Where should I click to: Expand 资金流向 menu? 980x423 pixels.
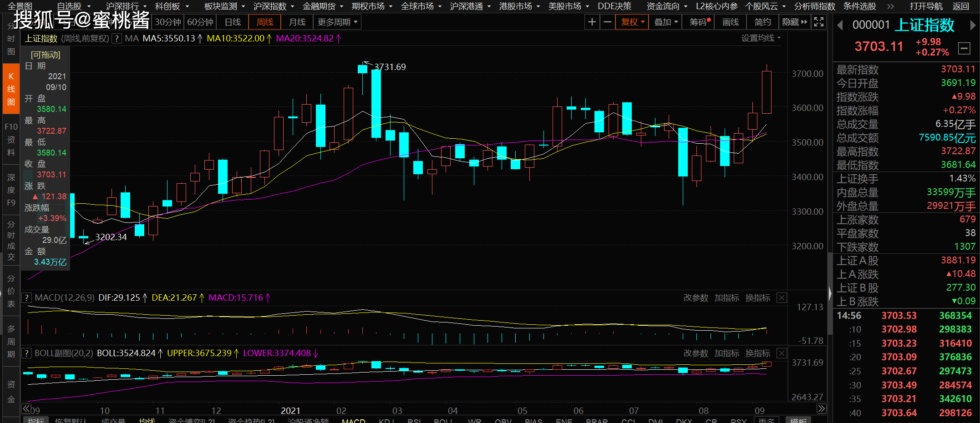coord(667,6)
